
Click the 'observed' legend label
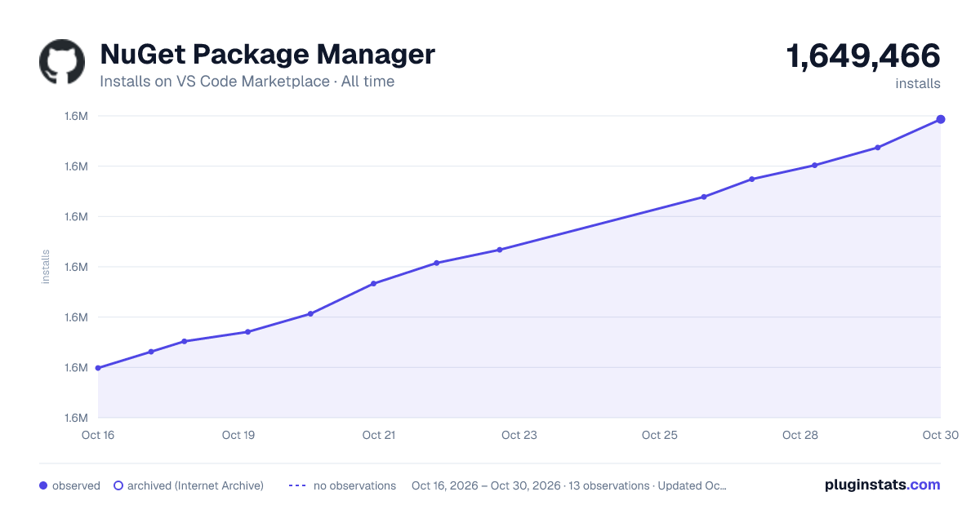(76, 485)
